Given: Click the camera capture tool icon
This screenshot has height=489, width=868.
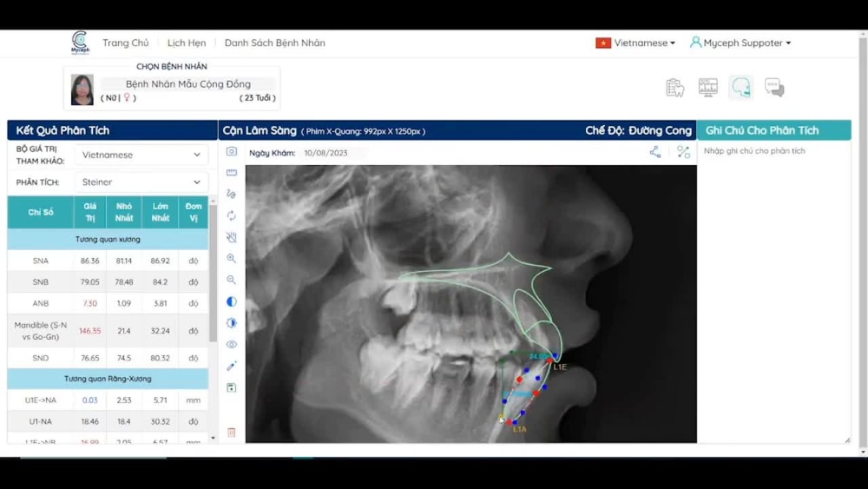Looking at the screenshot, I should coord(232,151).
